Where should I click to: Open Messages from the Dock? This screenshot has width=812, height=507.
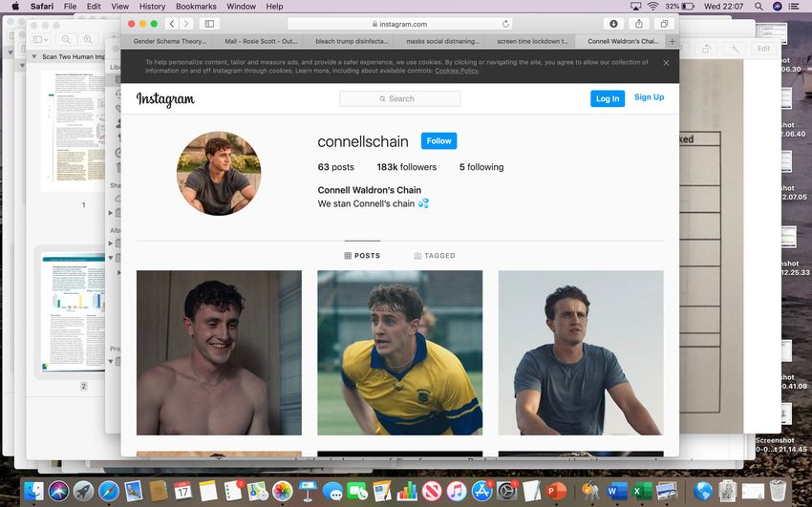click(331, 491)
